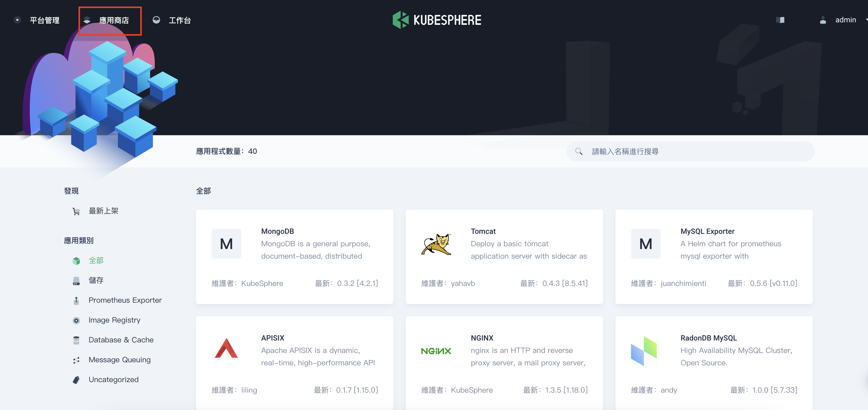Select the Image Registry category icon
The width and height of the screenshot is (868, 410).
point(76,320)
